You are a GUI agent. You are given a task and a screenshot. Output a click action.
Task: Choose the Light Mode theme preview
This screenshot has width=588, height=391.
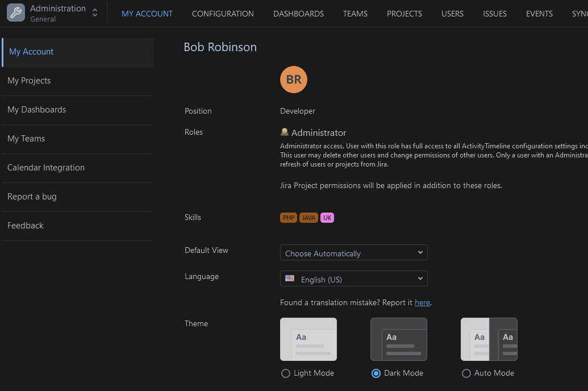click(x=308, y=339)
